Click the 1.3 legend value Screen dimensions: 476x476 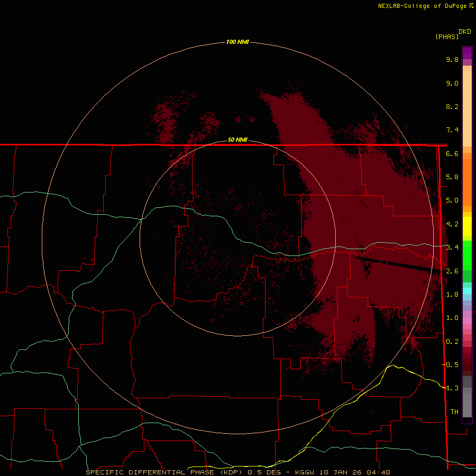click(452, 388)
